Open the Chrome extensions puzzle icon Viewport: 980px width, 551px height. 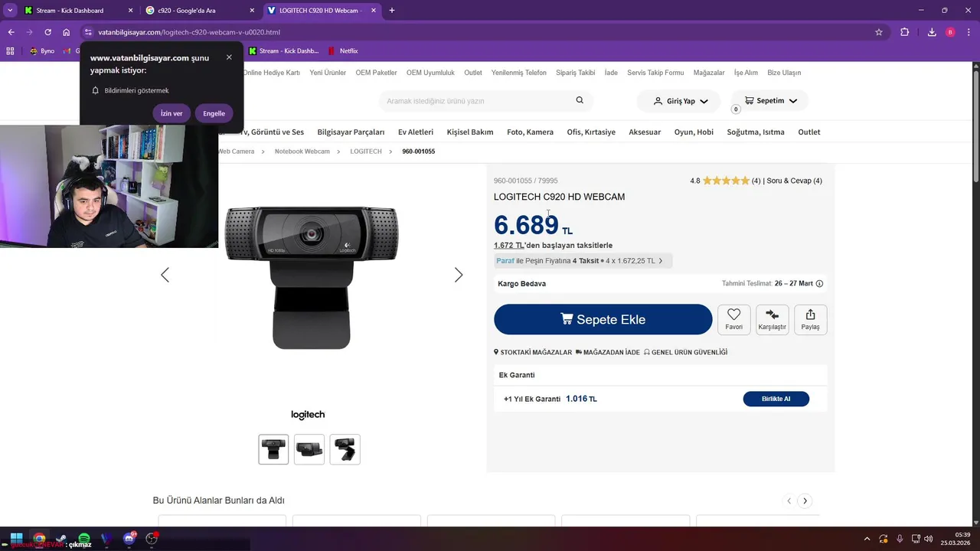point(904,32)
